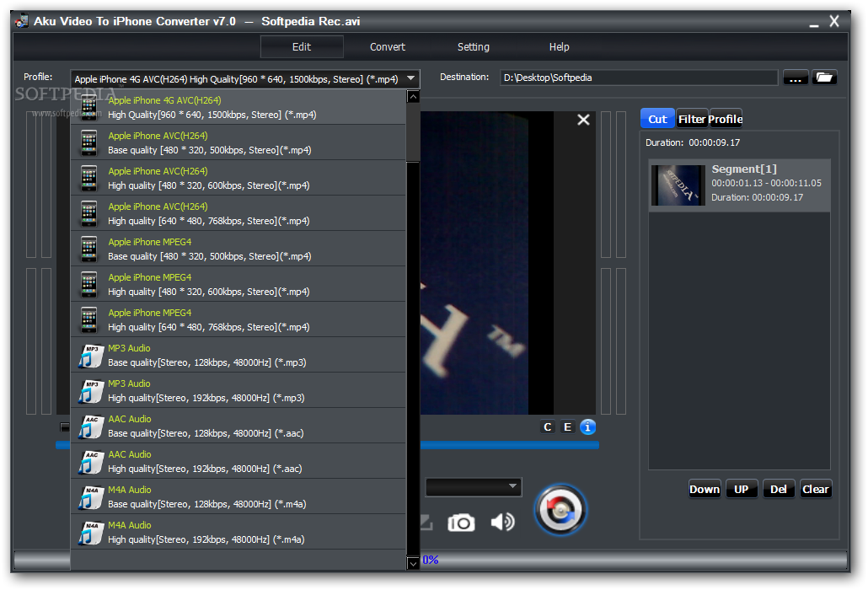Click the Destination path field
The image size is (868, 590).
[639, 78]
